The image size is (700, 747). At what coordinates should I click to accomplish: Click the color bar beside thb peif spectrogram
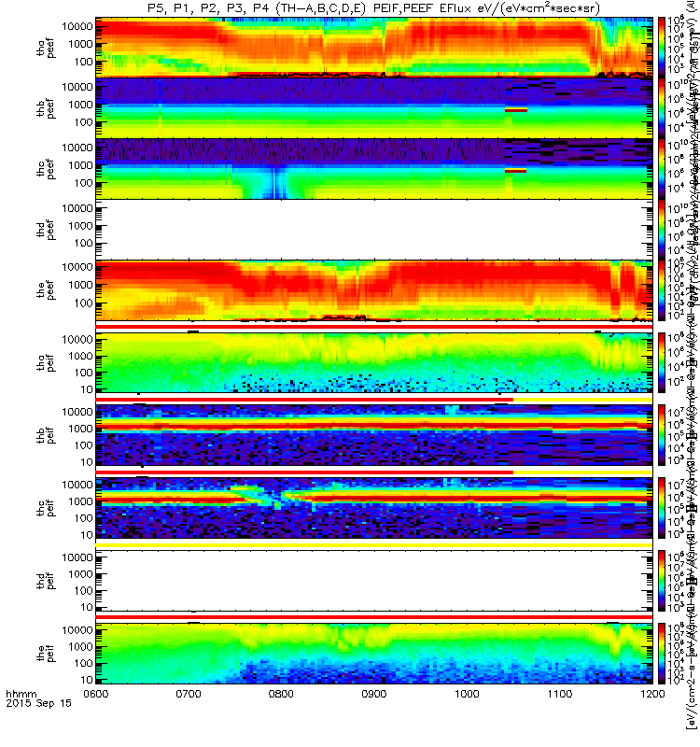tap(662, 435)
